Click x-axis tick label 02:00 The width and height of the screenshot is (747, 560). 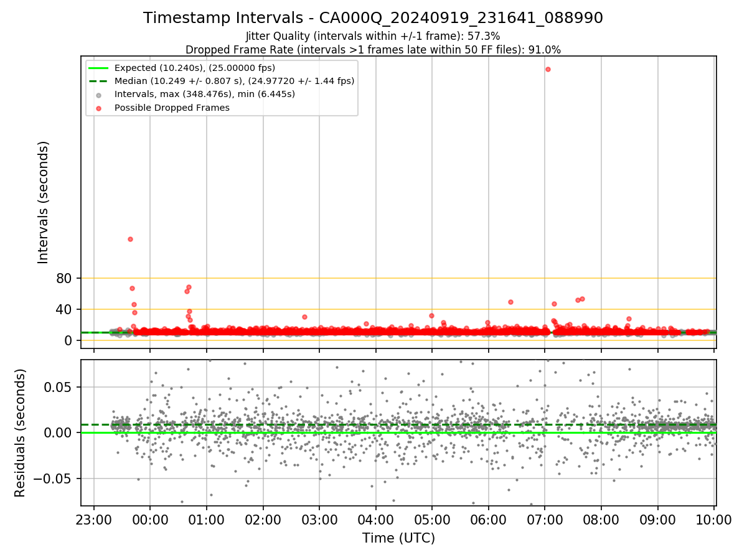click(x=263, y=521)
